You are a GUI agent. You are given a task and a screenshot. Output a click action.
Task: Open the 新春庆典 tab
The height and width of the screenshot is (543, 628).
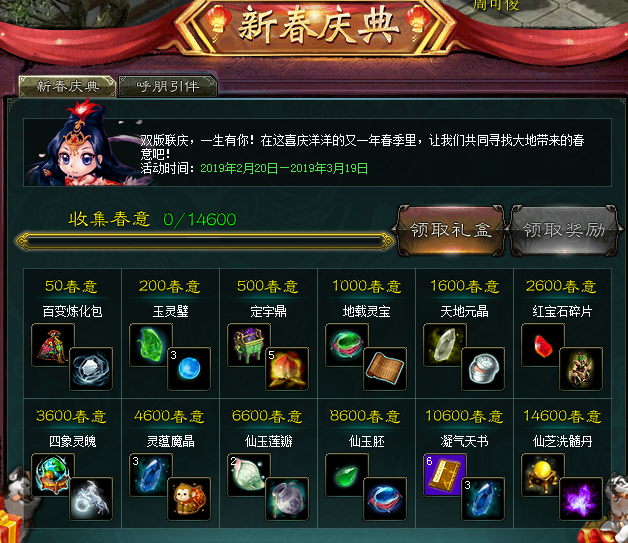68,86
